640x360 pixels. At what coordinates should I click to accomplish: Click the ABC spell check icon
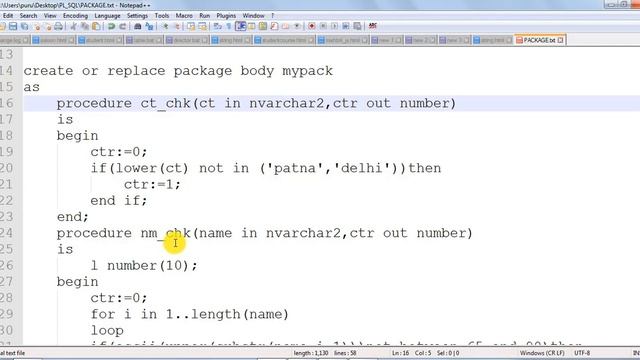[372, 26]
